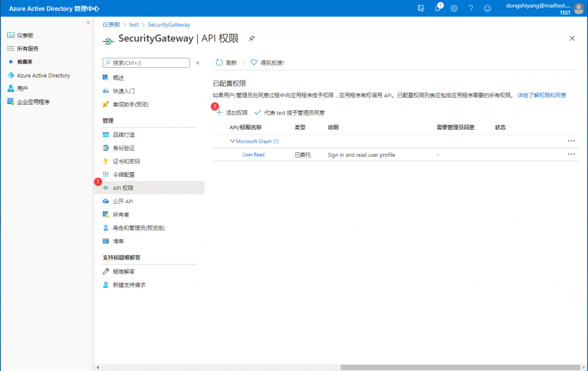Click the 所有服务 list icon

10,48
